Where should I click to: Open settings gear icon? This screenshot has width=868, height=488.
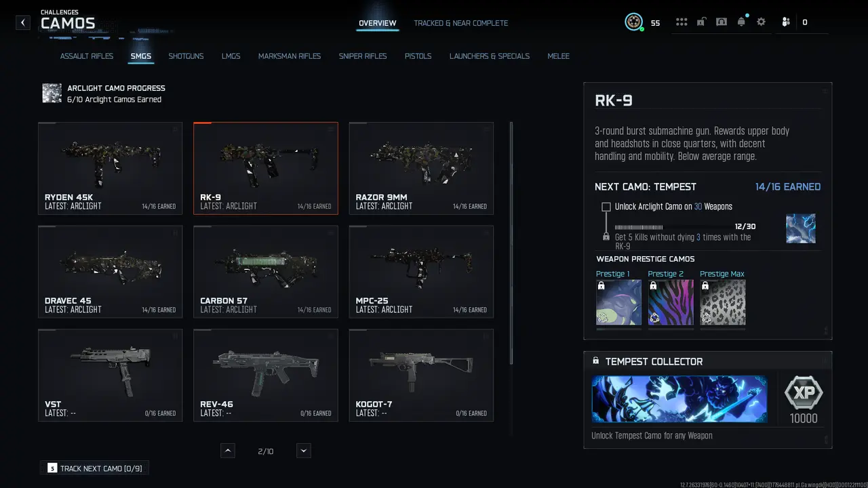(761, 22)
